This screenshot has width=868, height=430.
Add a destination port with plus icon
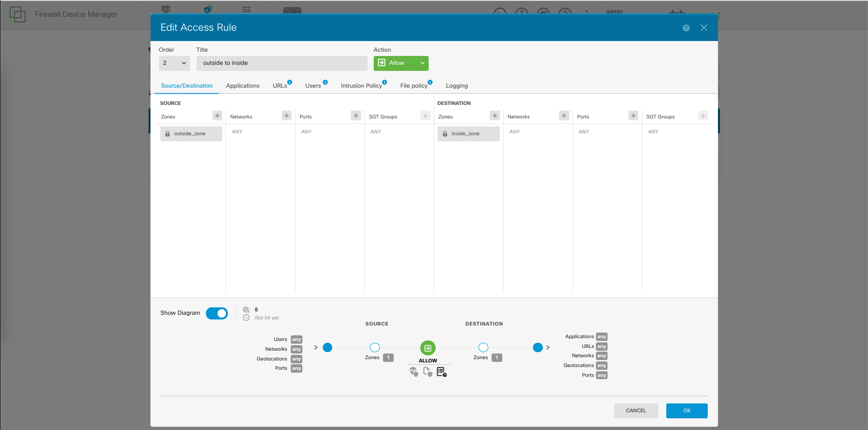click(633, 116)
